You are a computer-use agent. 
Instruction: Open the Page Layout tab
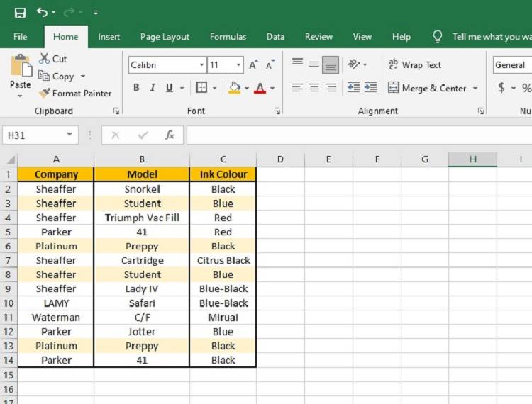click(x=165, y=37)
